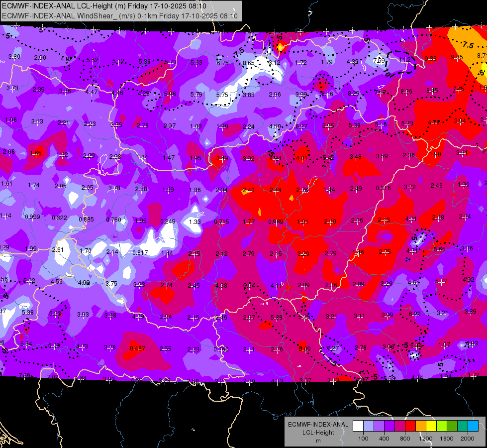The image size is (487, 448).
Task: Click the grid value 0.750
Action: 114,220
